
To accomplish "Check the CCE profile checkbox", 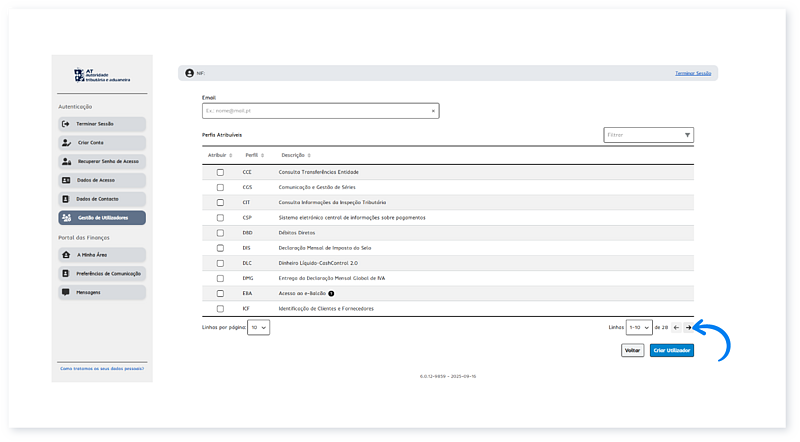I will pyautogui.click(x=220, y=172).
